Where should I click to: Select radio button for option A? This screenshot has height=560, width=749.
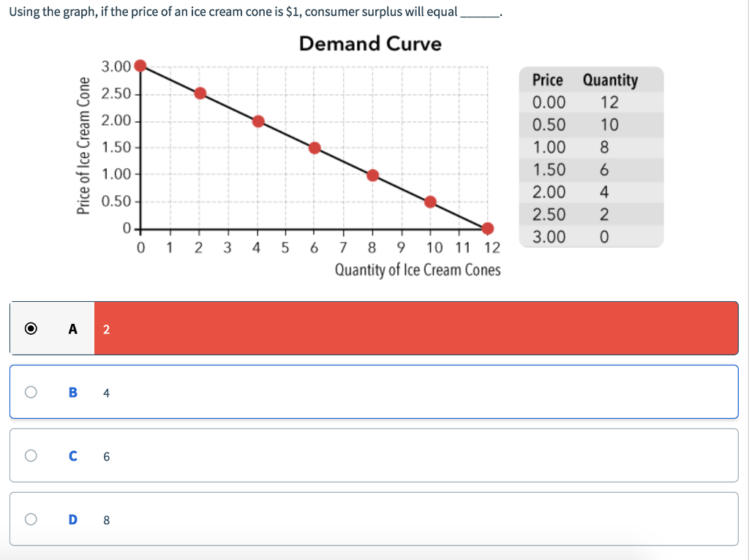click(x=29, y=328)
